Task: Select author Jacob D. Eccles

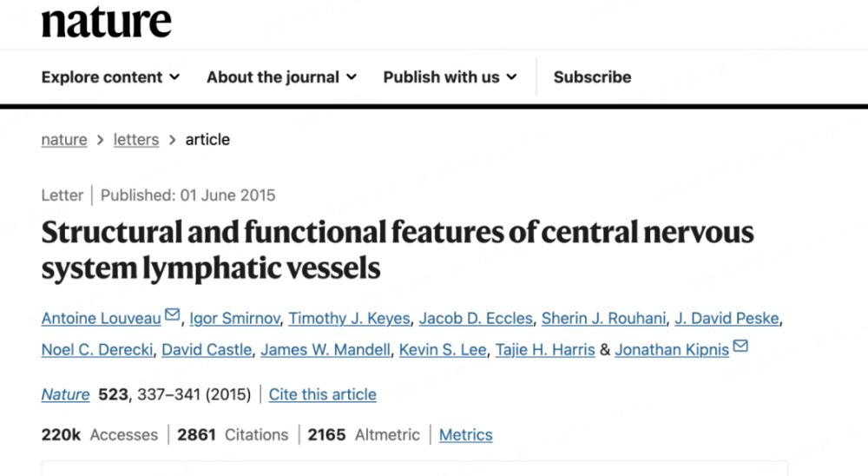Action: pyautogui.click(x=476, y=319)
